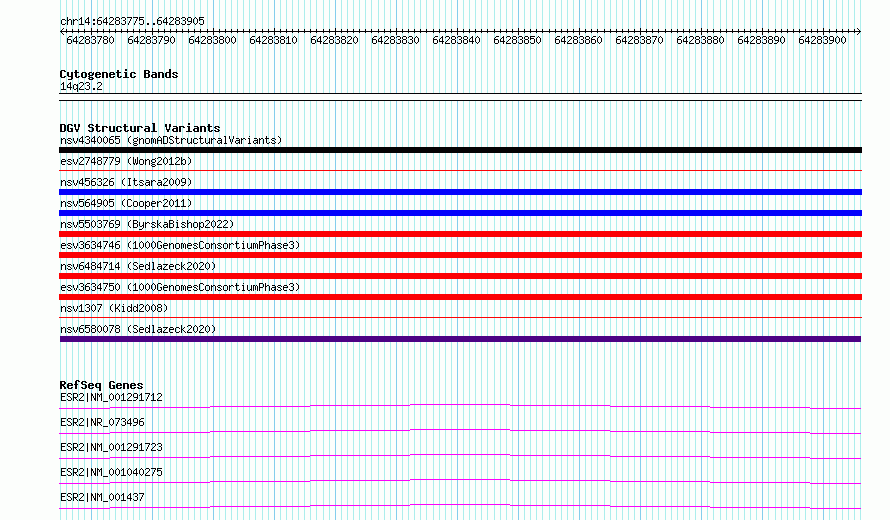
Task: Click ruler position 64283900
Action: pos(822,40)
